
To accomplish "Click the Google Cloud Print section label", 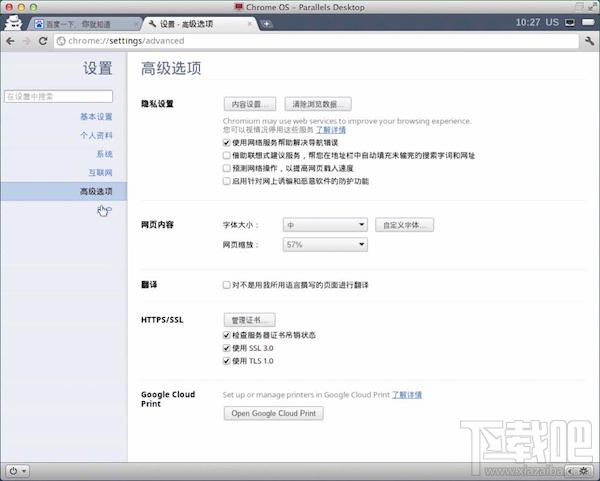I will pos(168,399).
